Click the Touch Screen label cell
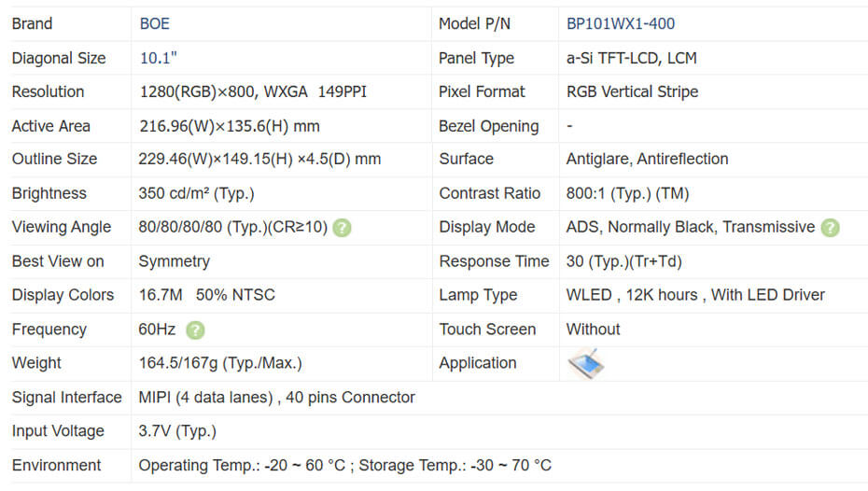Viewport: 868px width, 491px height. pos(487,330)
